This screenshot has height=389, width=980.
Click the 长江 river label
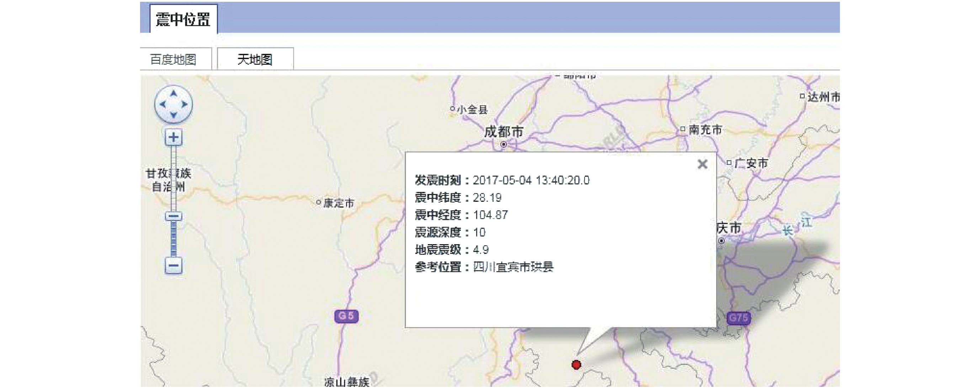click(x=797, y=226)
